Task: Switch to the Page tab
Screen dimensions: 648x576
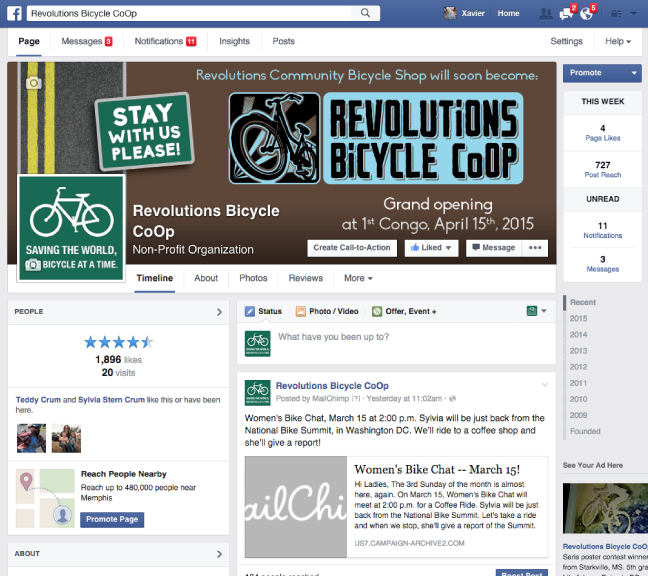Action: coord(29,41)
